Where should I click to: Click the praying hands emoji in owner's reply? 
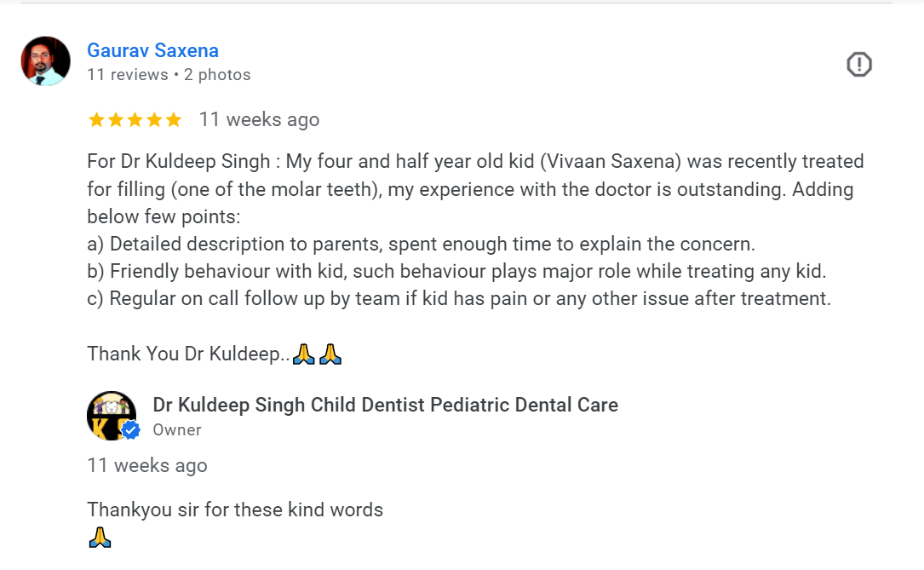tap(100, 538)
